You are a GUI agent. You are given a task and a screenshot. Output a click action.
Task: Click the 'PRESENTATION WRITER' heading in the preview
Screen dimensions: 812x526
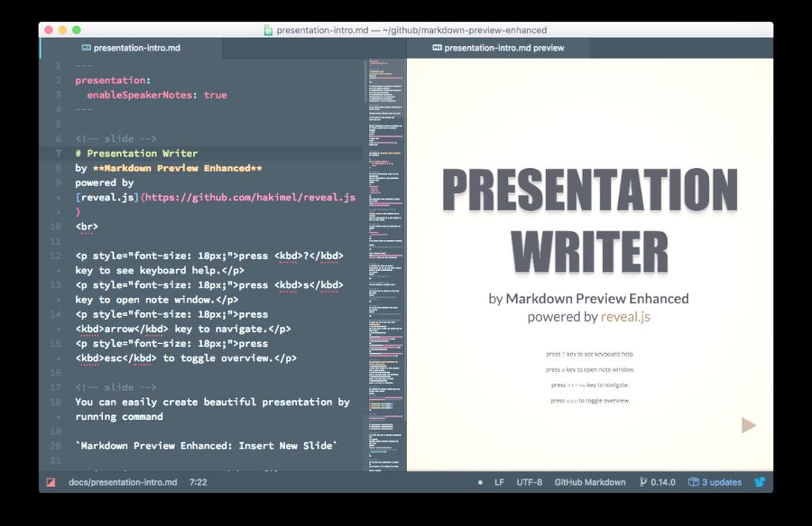coord(590,220)
